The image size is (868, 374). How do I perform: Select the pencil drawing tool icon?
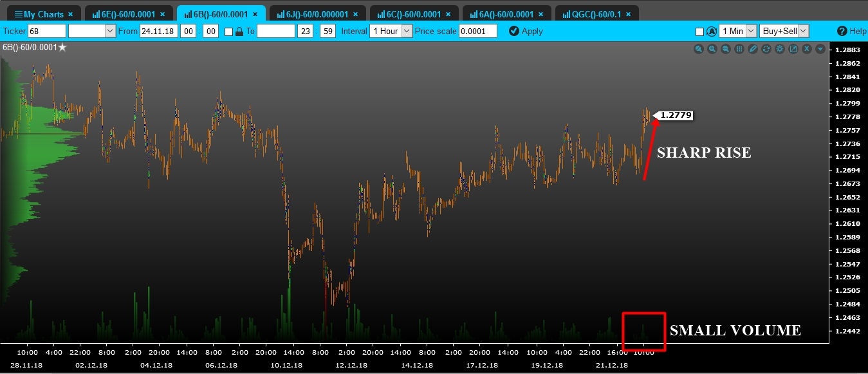(x=753, y=49)
